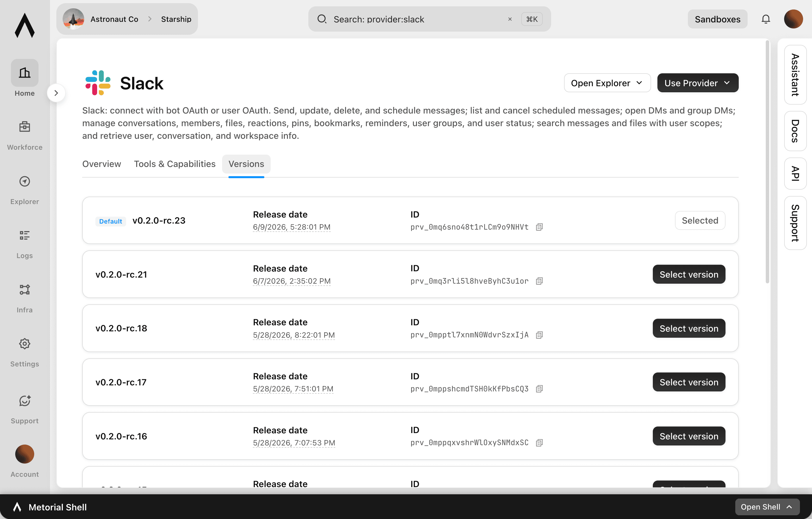Copy ID prv_0mq3rli5l8hveByhC3u1or
The image size is (812, 519).
tap(539, 281)
